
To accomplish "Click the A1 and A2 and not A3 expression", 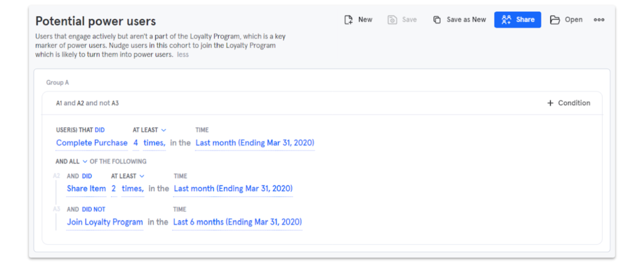I will click(87, 103).
